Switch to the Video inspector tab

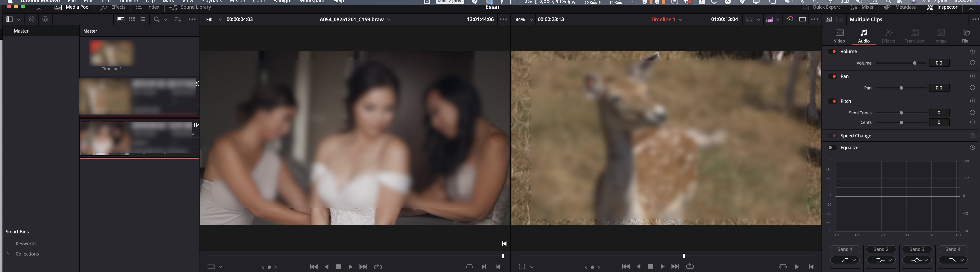[839, 36]
